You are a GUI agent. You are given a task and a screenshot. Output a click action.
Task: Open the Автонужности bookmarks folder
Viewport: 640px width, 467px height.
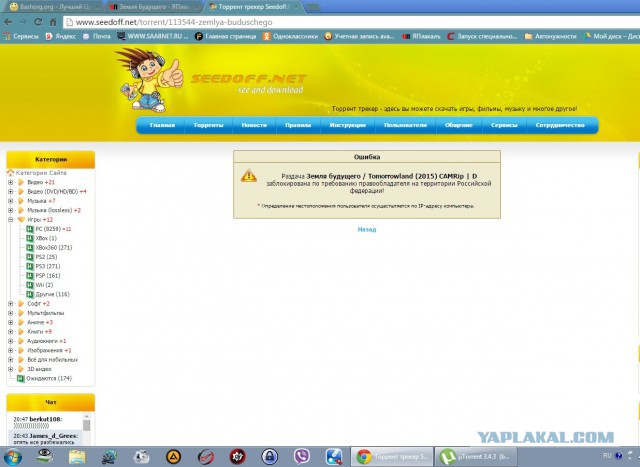click(550, 36)
